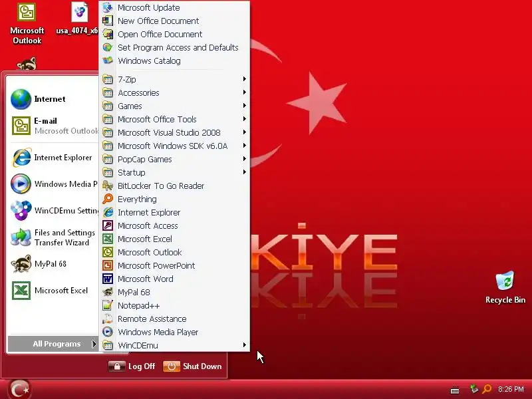The image size is (532, 399).
Task: Click Set Program Access and Defaults icon
Action: coord(108,47)
